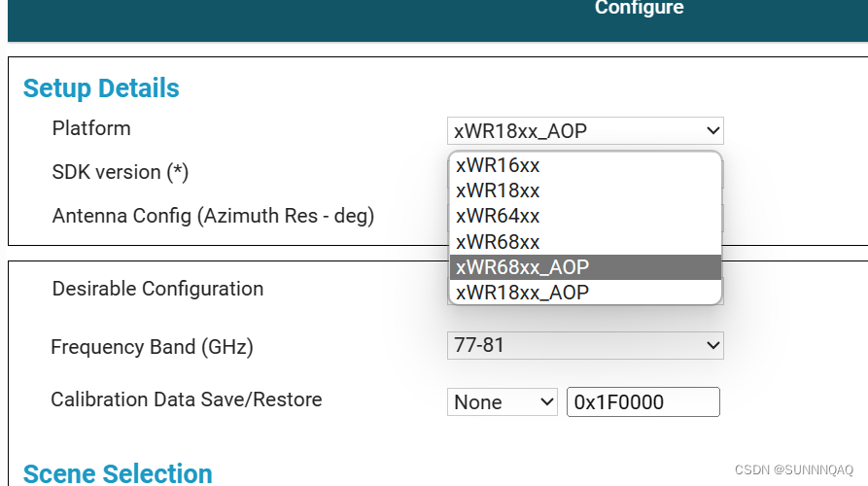The height and width of the screenshot is (486, 868).
Task: Click the Scene Selection heading
Action: [x=118, y=473]
